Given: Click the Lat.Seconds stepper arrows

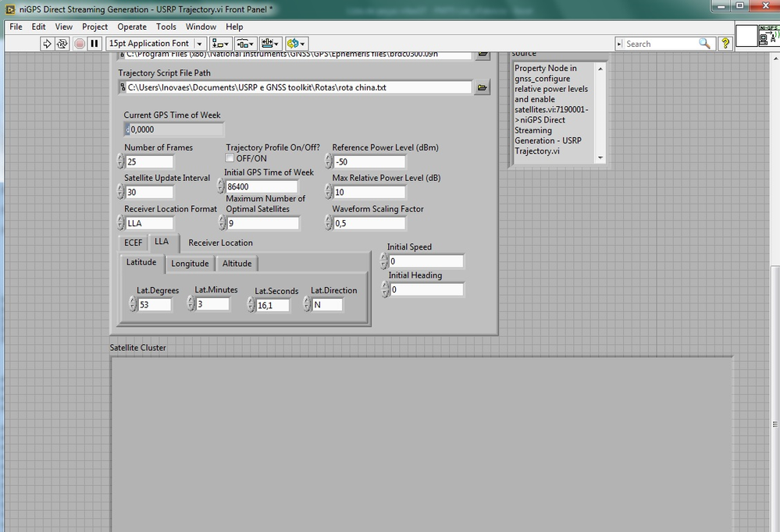Looking at the screenshot, I should pos(251,305).
